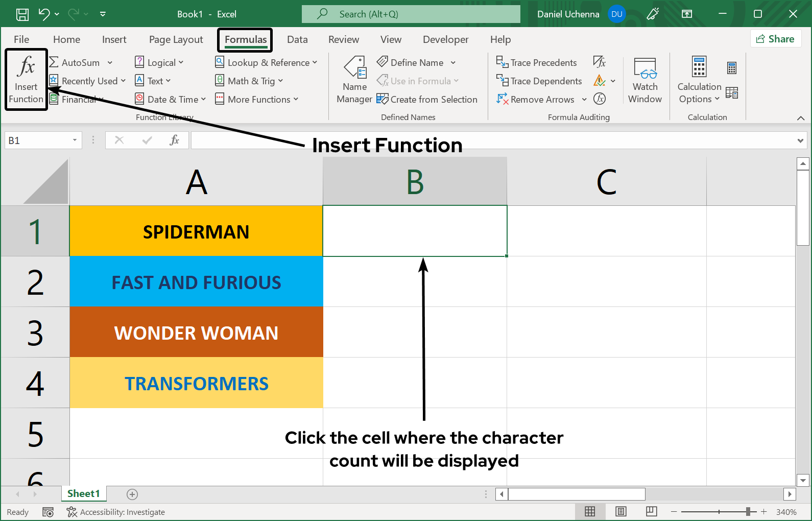Image resolution: width=812 pixels, height=521 pixels.
Task: Select the SPIDERMAN cell
Action: 196,231
